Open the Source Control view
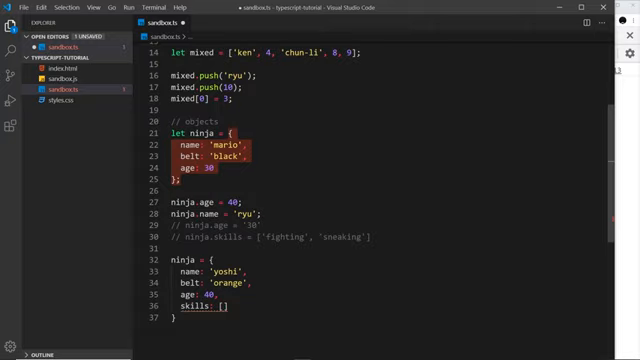The image size is (640, 360). click(10, 76)
